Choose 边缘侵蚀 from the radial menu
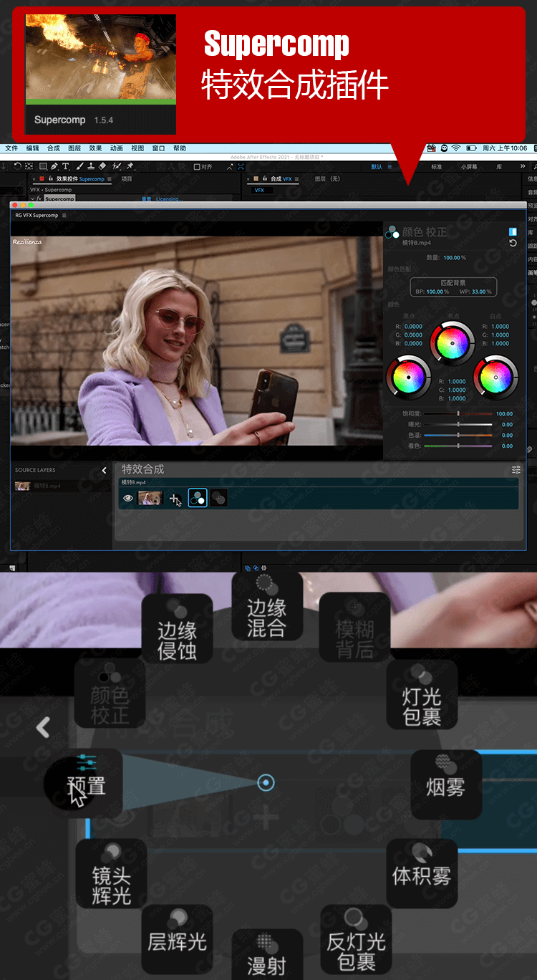This screenshot has width=537, height=980. tap(177, 630)
